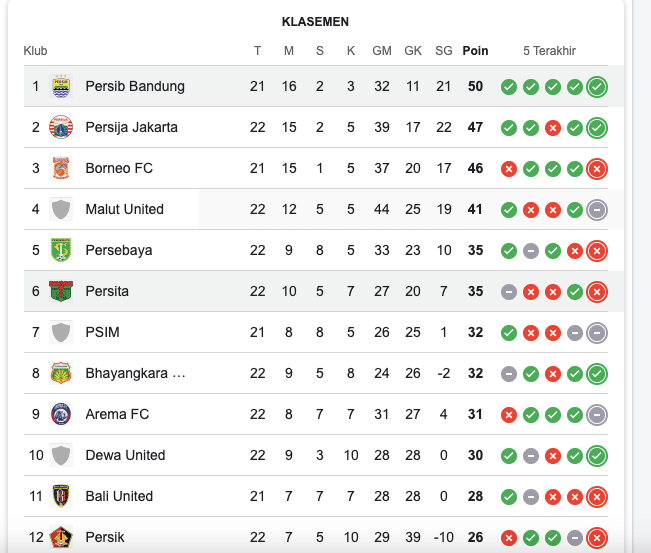Open Persib Bandung's latest match result icon
The image size is (651, 553).
click(x=597, y=87)
